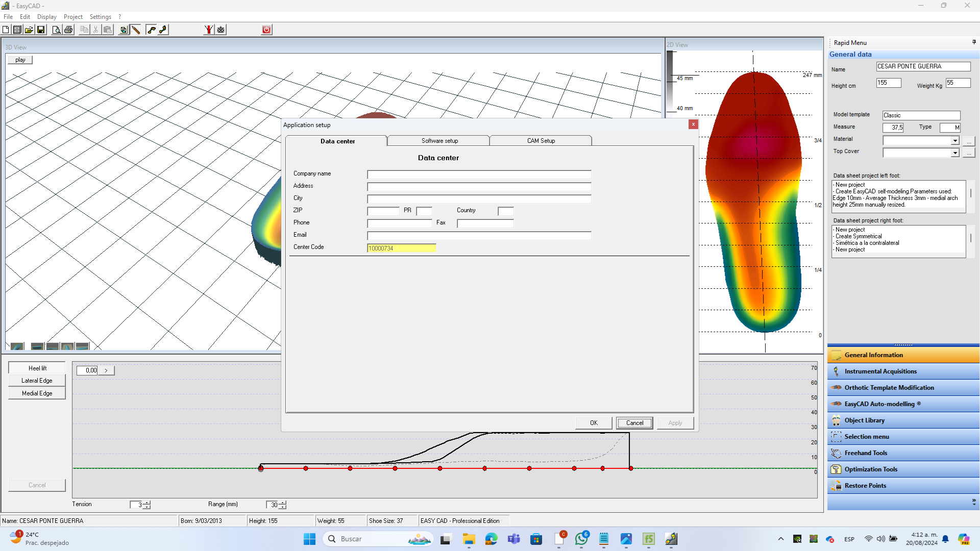
Task: Open the patient archive cabinet icon
Action: [17, 30]
